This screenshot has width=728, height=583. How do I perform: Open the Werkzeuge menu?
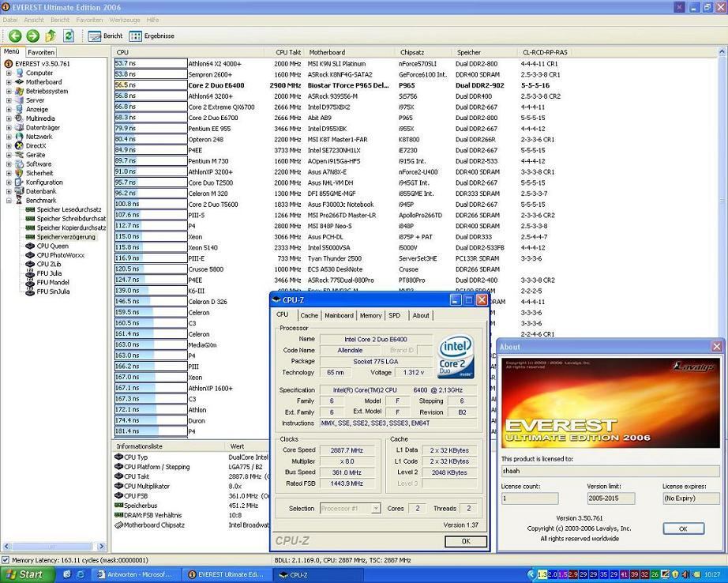click(125, 20)
